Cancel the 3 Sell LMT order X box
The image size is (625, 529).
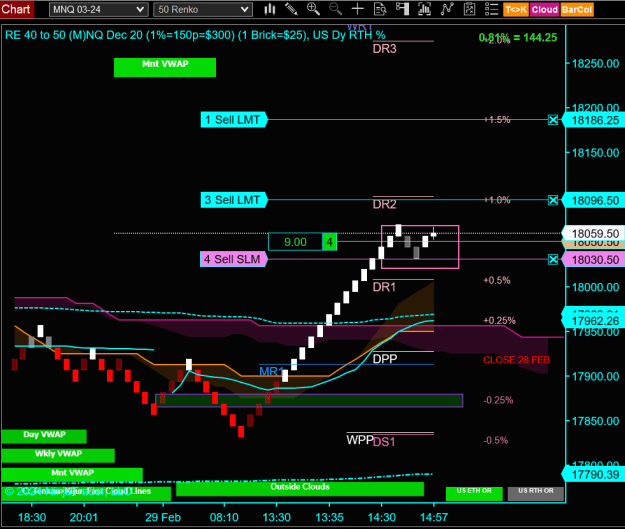coord(553,200)
